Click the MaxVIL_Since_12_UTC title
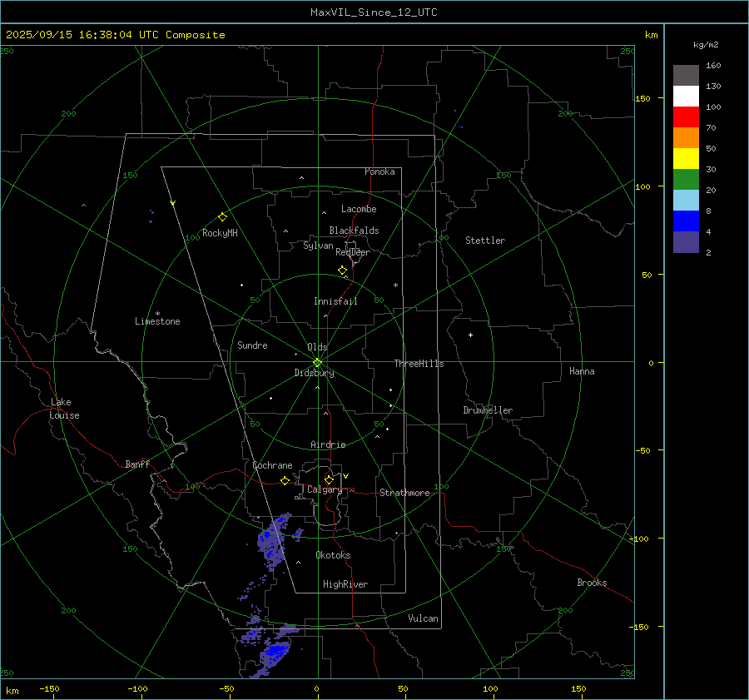 (374, 12)
